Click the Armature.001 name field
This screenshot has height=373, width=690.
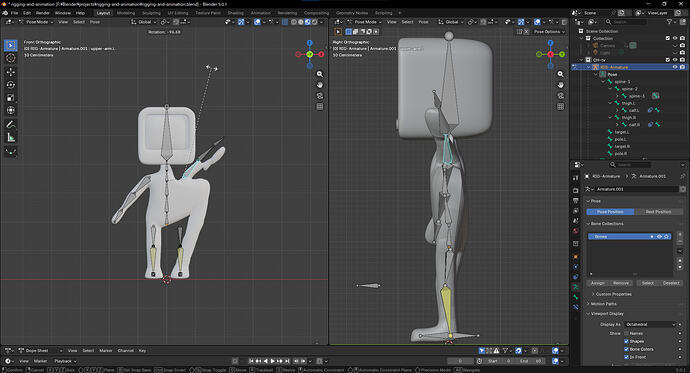click(636, 189)
